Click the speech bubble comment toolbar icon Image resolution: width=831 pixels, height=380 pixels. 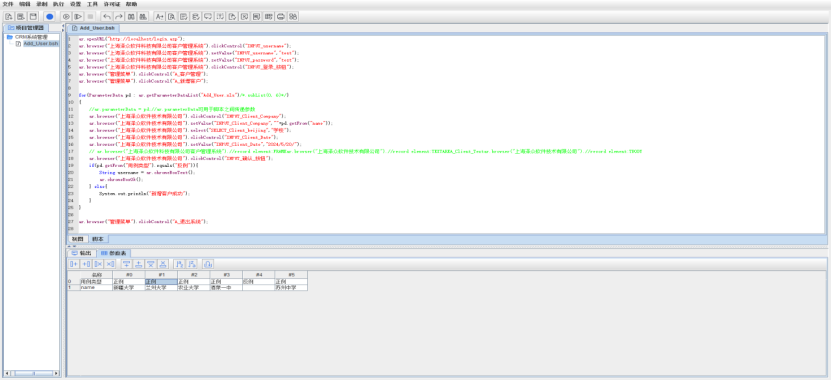(208, 16)
